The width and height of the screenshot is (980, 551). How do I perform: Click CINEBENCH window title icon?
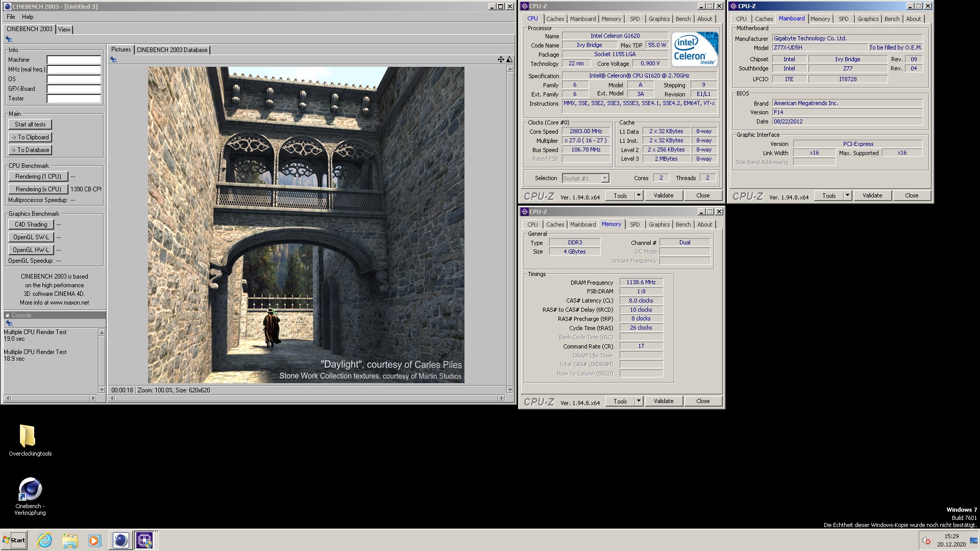pyautogui.click(x=7, y=7)
